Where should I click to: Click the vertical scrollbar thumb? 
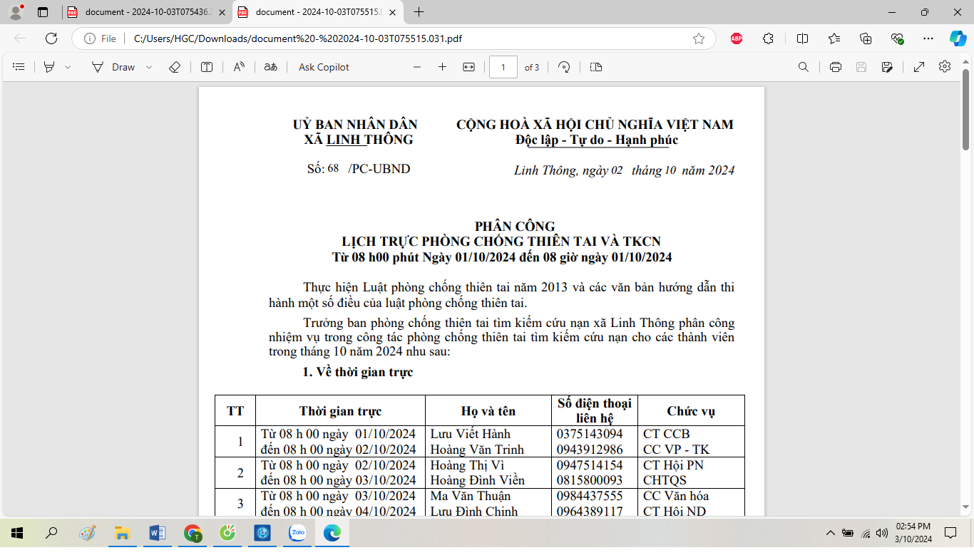point(966,108)
